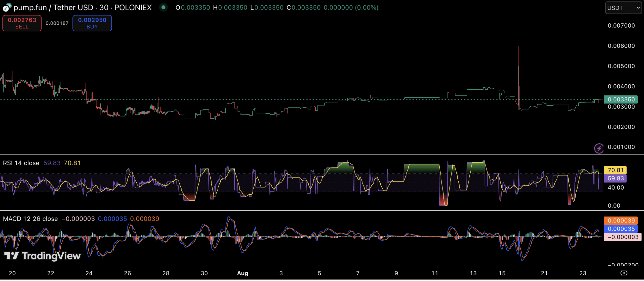Open the purple lightning replay icon

coord(599,148)
